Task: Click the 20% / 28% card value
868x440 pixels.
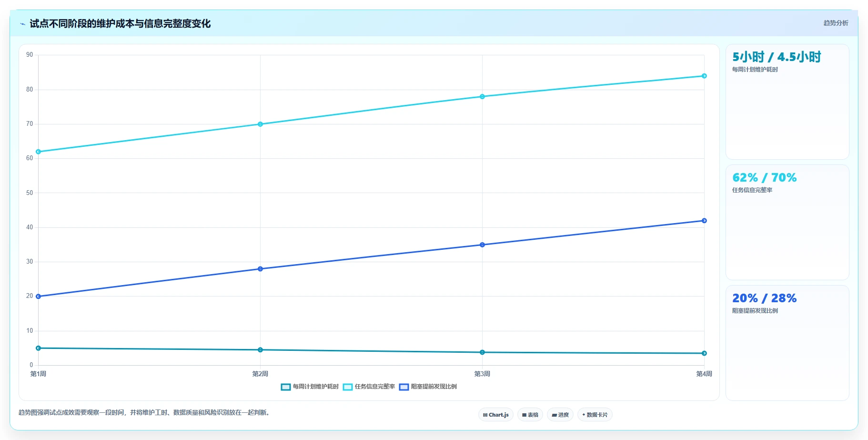Action: (x=765, y=298)
